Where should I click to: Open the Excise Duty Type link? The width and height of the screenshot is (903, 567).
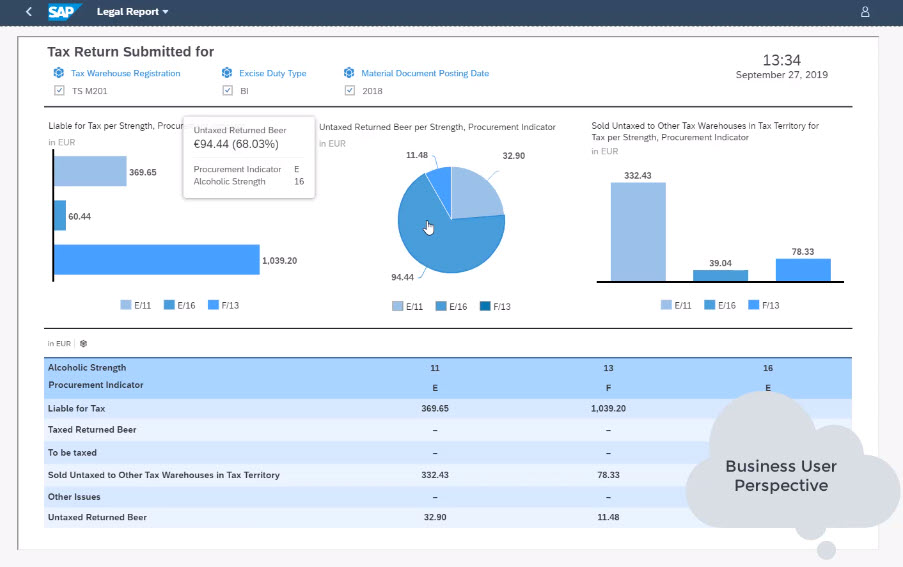click(272, 73)
